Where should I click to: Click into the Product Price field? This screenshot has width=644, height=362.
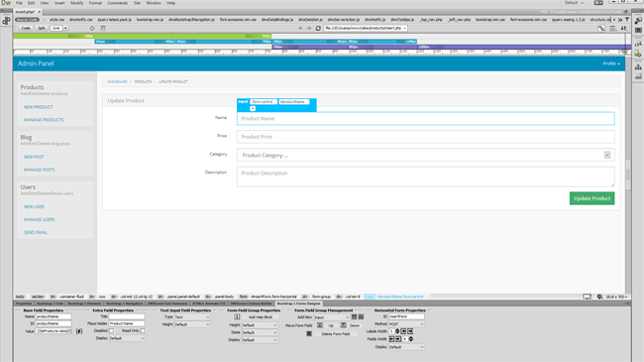point(425,137)
